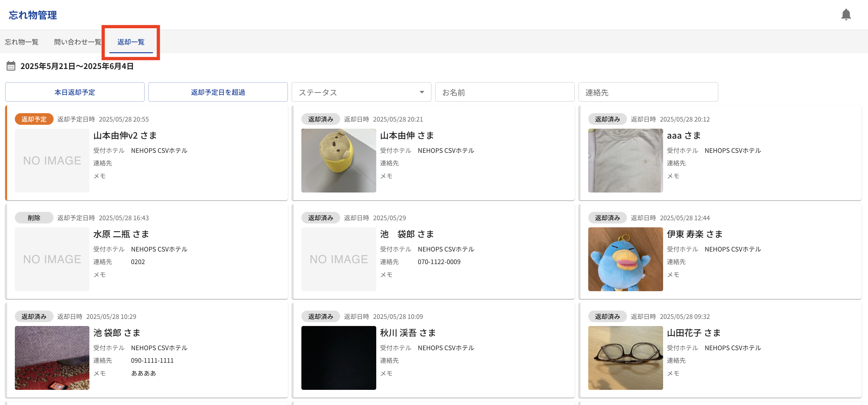The width and height of the screenshot is (868, 405).
Task: Open the eyeglasses photo thumbnail
Action: (x=625, y=358)
